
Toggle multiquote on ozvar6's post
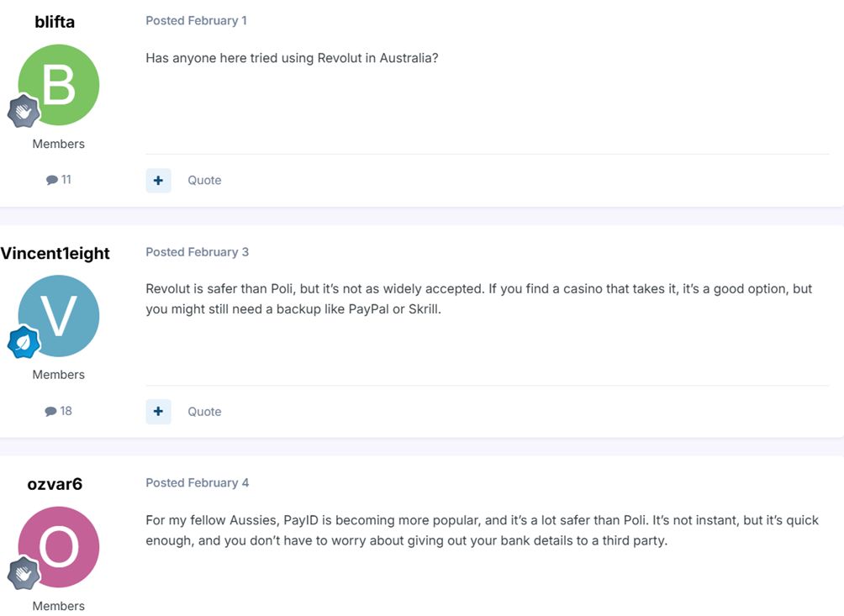[x=159, y=615]
